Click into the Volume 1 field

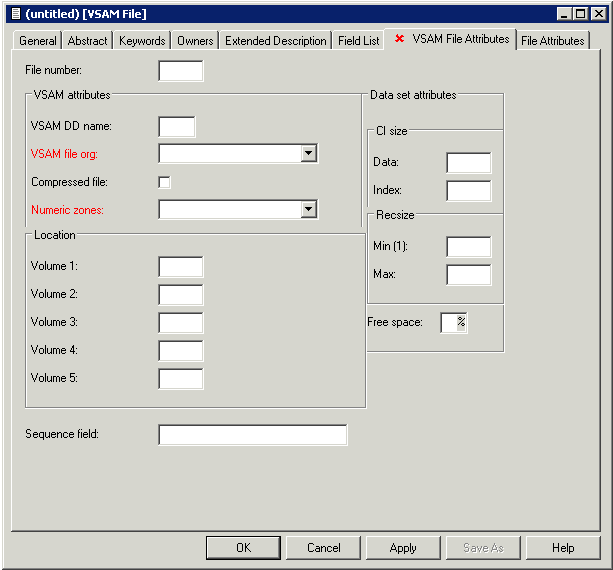coord(180,267)
